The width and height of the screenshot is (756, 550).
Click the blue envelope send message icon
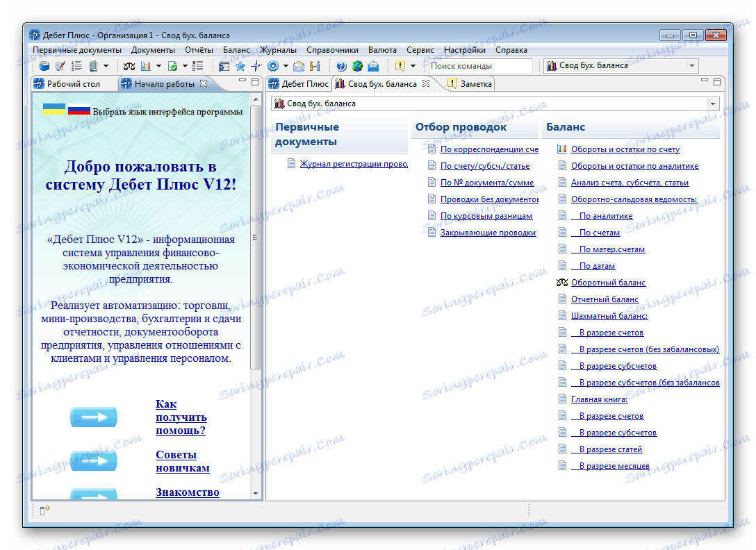pos(373,66)
